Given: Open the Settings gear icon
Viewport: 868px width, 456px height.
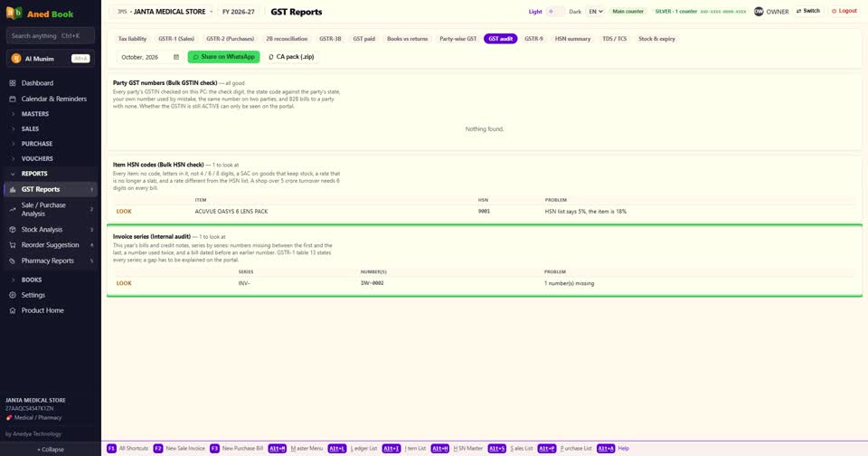Looking at the screenshot, I should point(12,295).
